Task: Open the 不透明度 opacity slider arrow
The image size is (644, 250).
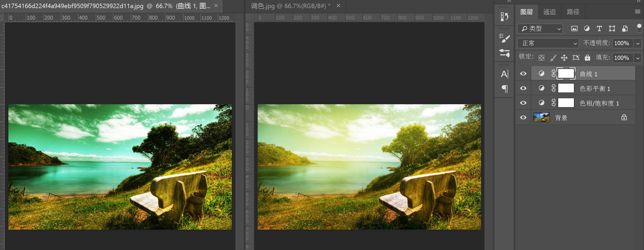Action: coord(638,43)
